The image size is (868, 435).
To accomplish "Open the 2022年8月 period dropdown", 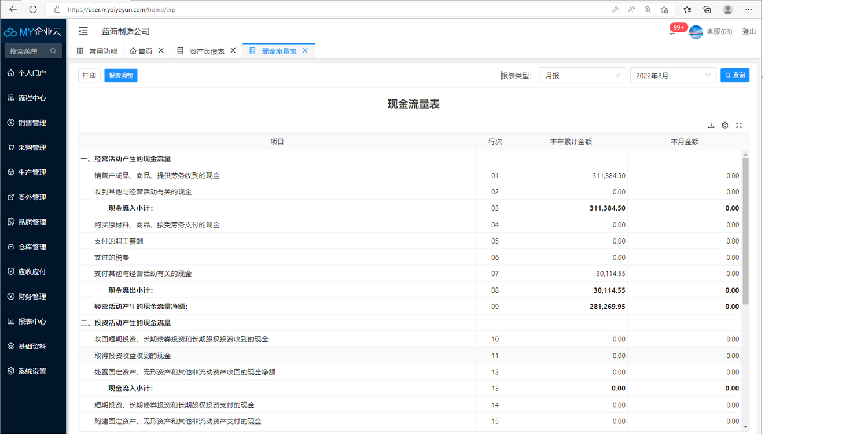I will pyautogui.click(x=673, y=75).
